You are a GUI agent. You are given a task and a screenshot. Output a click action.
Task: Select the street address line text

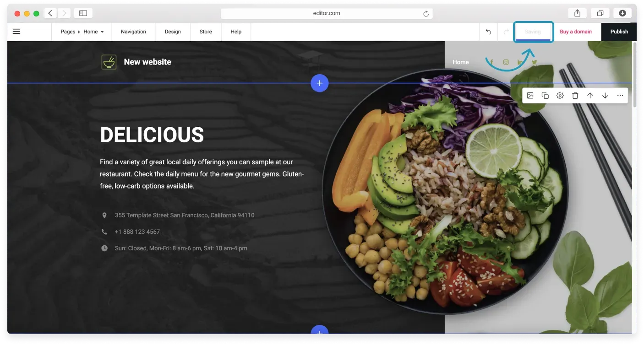pos(185,215)
